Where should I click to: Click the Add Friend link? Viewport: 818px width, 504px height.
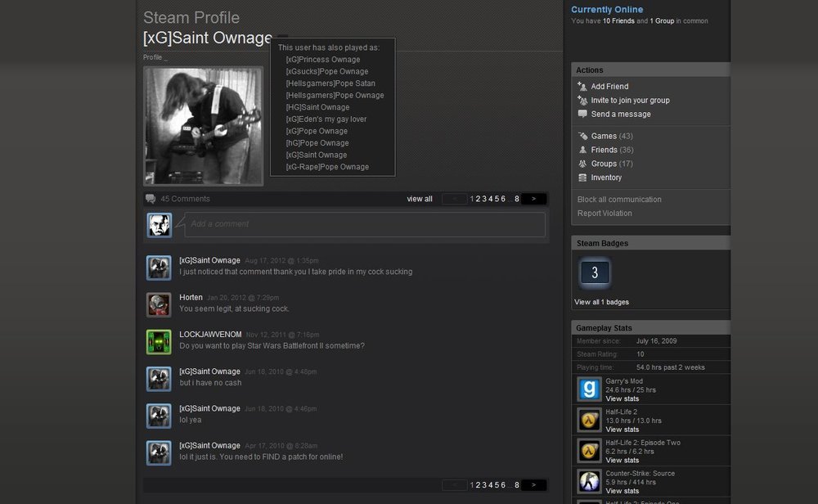click(609, 87)
